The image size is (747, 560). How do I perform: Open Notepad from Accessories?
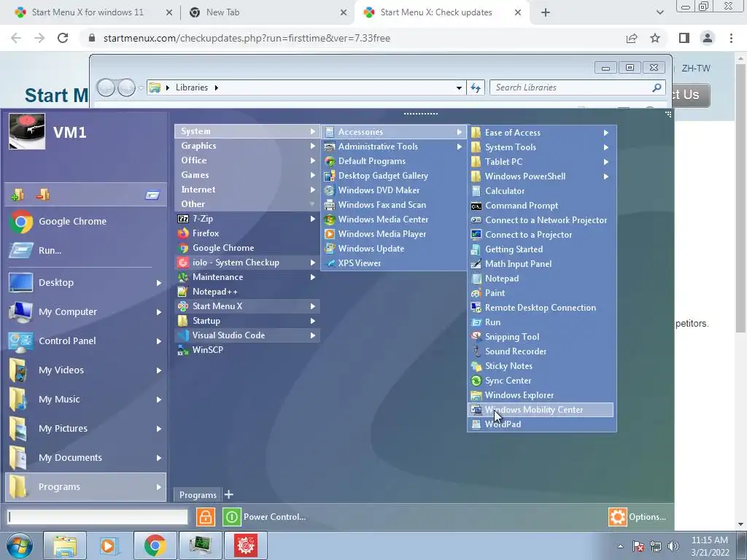[541, 279]
